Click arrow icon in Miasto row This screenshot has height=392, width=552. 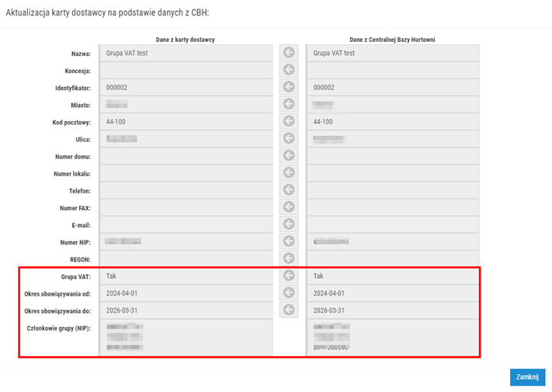click(x=289, y=104)
